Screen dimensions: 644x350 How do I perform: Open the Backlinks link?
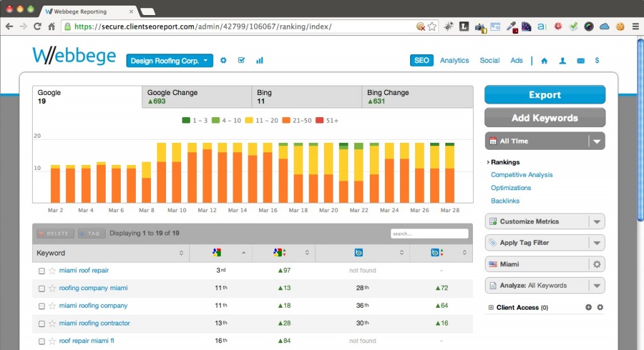(x=505, y=201)
